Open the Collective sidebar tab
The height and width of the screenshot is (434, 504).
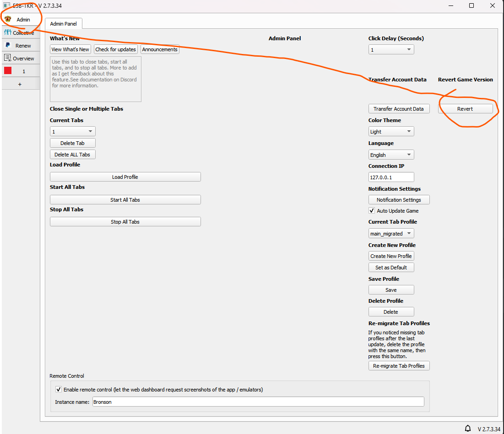coord(21,33)
